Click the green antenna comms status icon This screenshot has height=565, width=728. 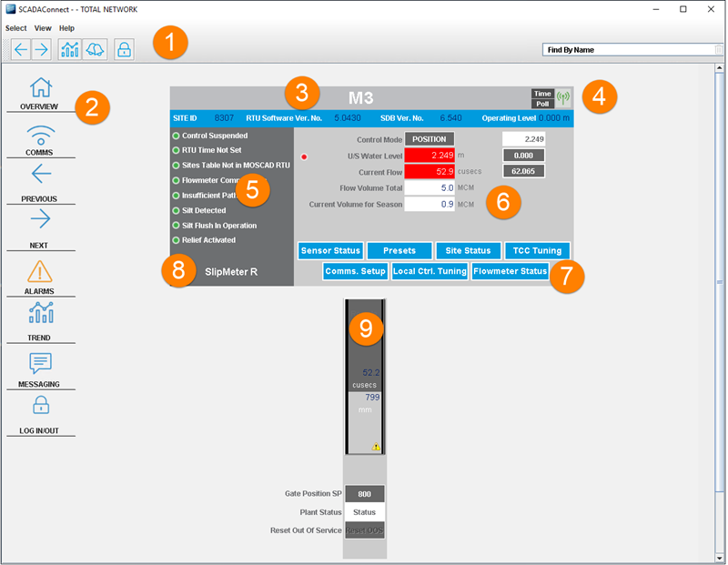[x=563, y=97]
